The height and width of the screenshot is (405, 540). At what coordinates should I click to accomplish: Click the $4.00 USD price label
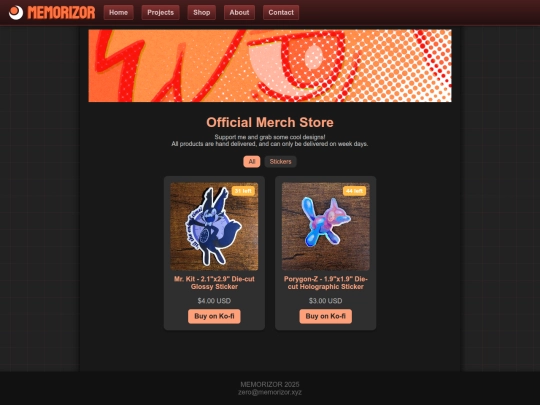214,301
